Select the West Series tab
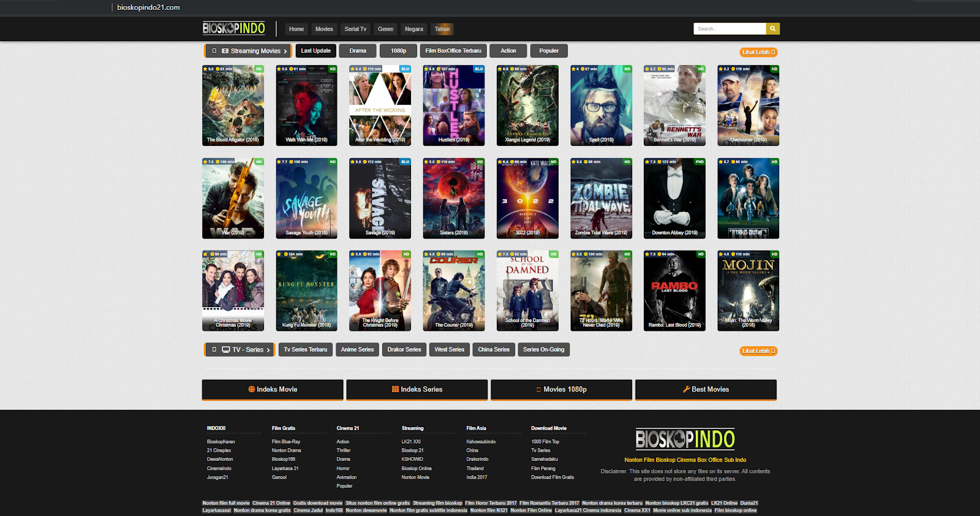980x516 pixels. pos(450,349)
